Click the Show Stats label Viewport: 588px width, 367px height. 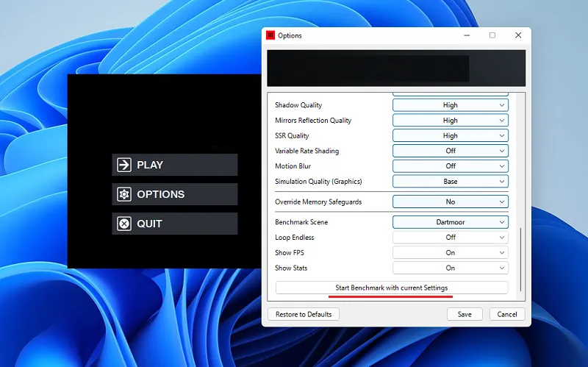(291, 268)
